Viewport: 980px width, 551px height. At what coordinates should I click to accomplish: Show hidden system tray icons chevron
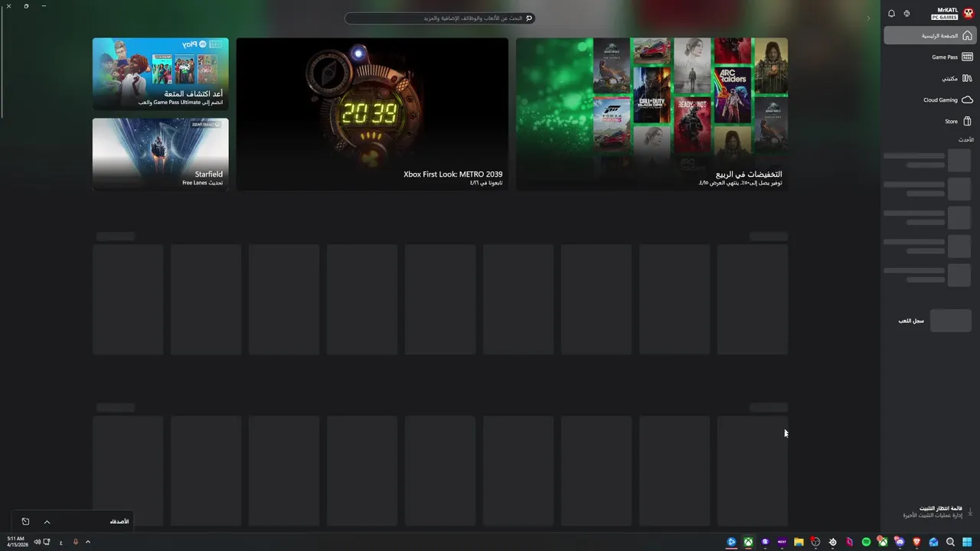[x=88, y=542]
